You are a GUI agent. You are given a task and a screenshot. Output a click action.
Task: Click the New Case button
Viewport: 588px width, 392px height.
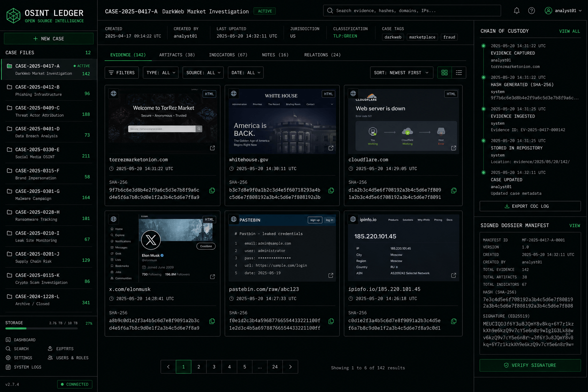coord(49,39)
